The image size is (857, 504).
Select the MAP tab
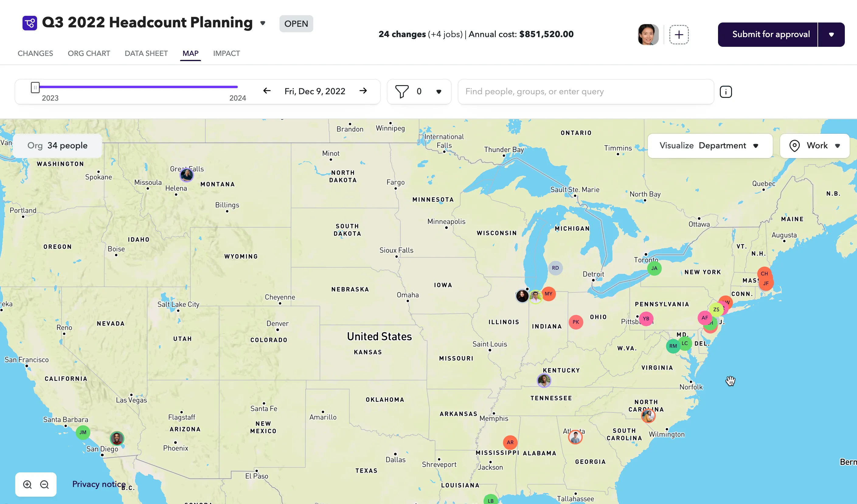(190, 54)
